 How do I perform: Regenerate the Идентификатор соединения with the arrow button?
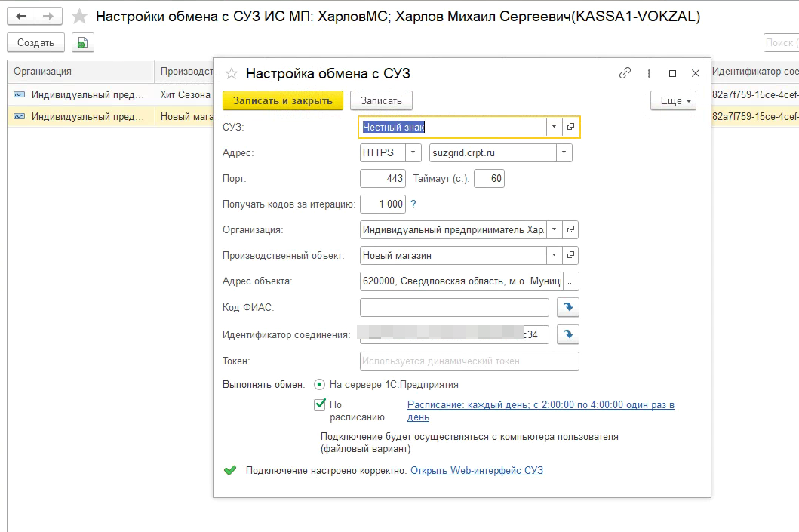pyautogui.click(x=567, y=334)
